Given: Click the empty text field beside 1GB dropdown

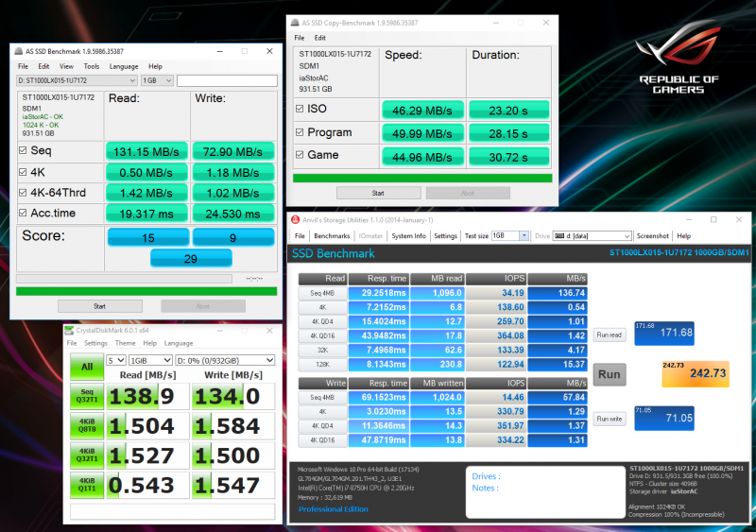Looking at the screenshot, I should (x=227, y=80).
